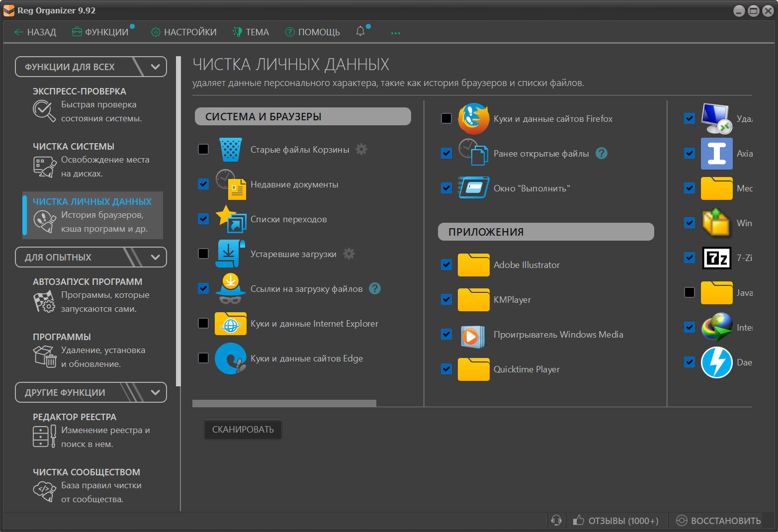
Task: Click the 7-Zip application icon
Action: coord(716,258)
